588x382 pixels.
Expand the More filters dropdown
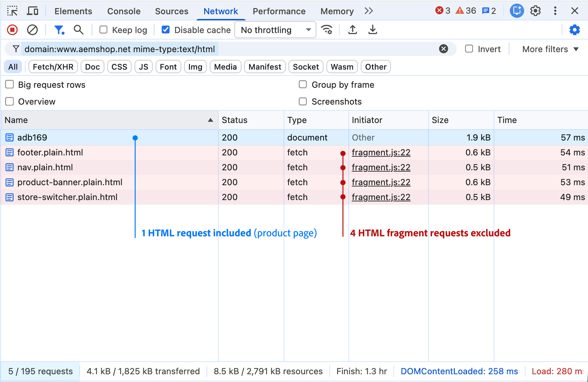550,49
